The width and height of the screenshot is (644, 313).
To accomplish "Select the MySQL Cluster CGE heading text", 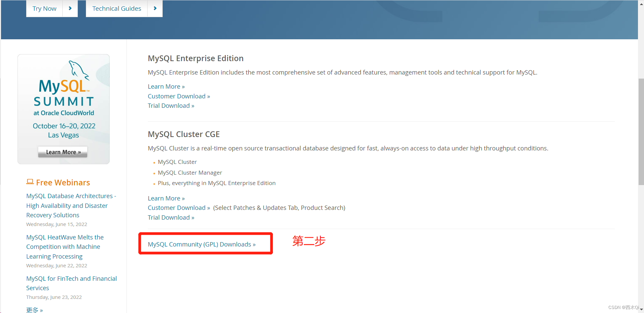I will coord(184,134).
